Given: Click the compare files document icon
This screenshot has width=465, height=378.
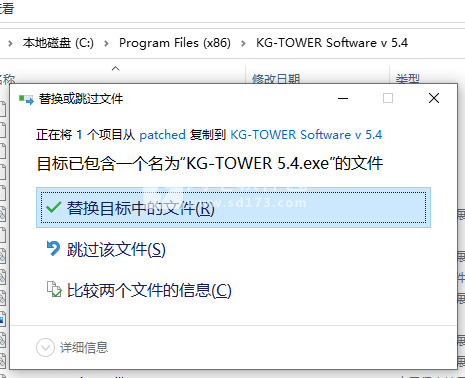Looking at the screenshot, I should (54, 289).
